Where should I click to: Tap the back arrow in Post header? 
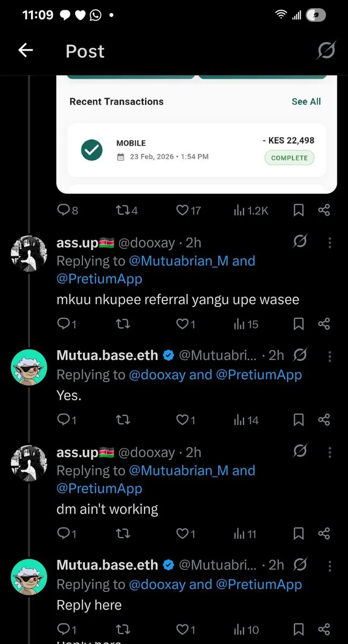click(25, 50)
